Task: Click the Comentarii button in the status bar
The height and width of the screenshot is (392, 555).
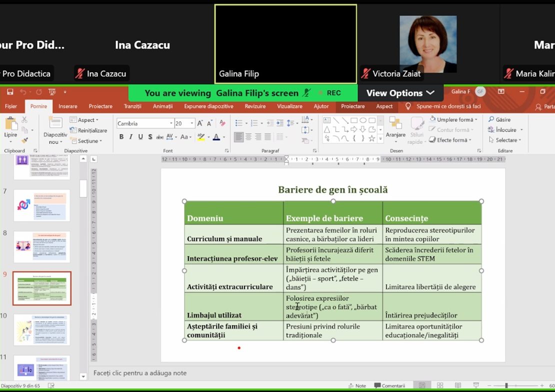Action: 389,385
